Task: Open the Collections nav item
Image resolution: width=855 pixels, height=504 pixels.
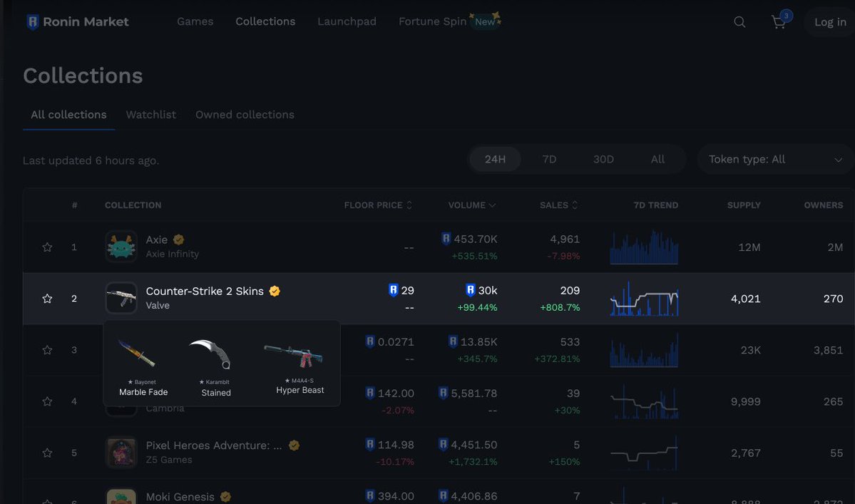Action: pyautogui.click(x=265, y=21)
